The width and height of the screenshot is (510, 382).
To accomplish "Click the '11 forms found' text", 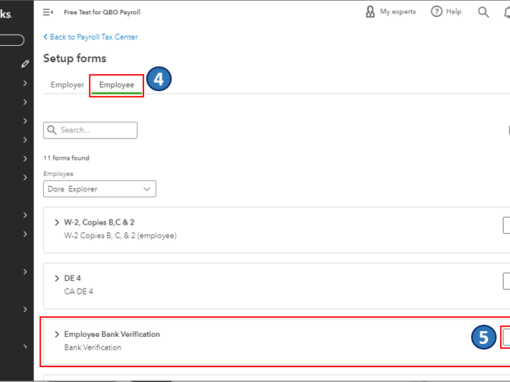I will [x=66, y=158].
